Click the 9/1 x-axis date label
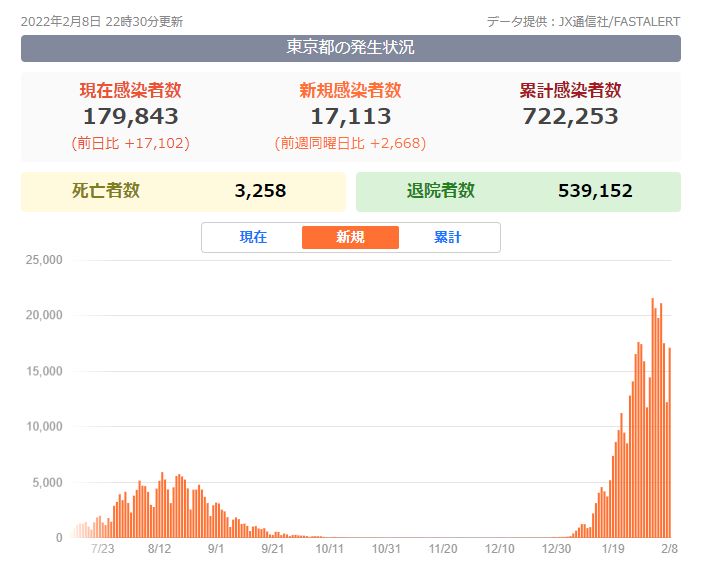Image resolution: width=709 pixels, height=561 pixels. 216,549
